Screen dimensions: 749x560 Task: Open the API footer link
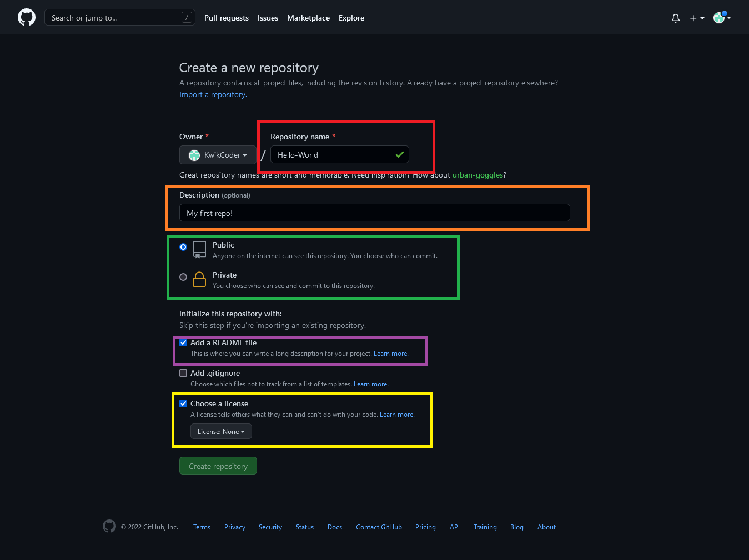455,527
